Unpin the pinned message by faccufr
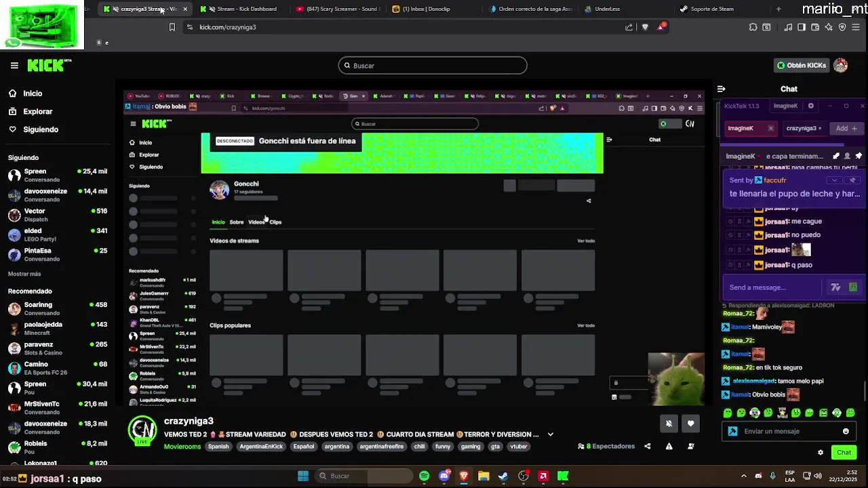868x488 pixels. tap(853, 180)
